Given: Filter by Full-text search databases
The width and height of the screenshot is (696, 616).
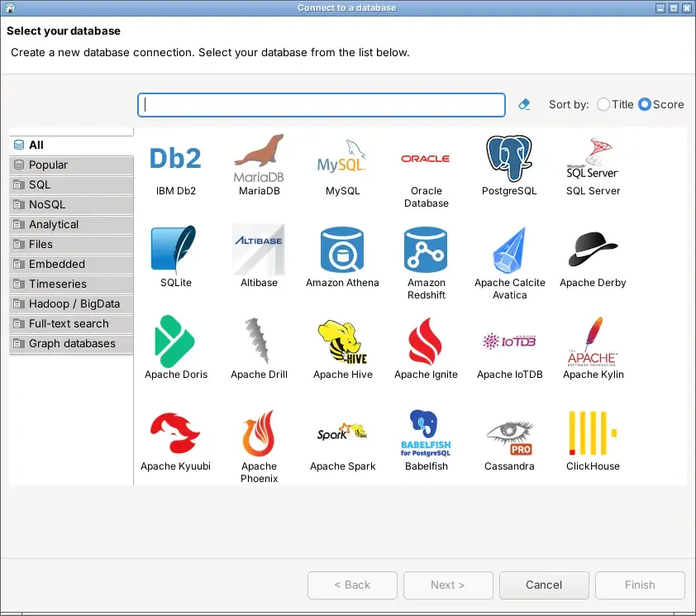Looking at the screenshot, I should coord(71,324).
